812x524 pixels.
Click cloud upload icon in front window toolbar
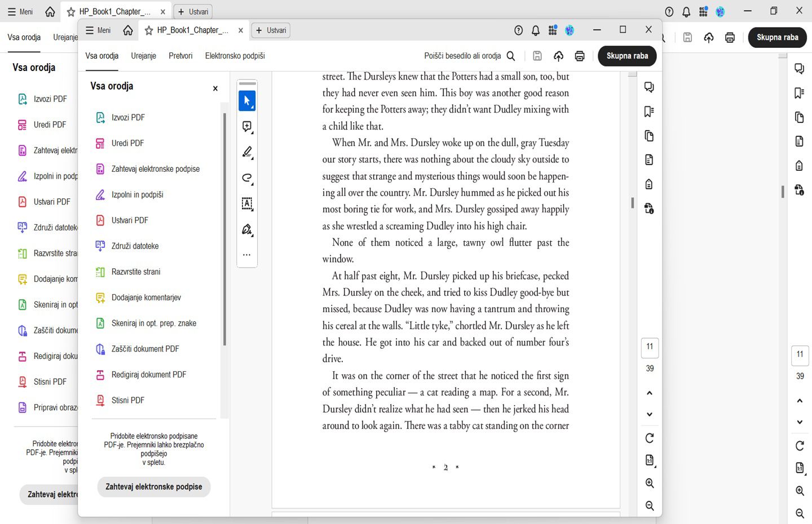(558, 56)
